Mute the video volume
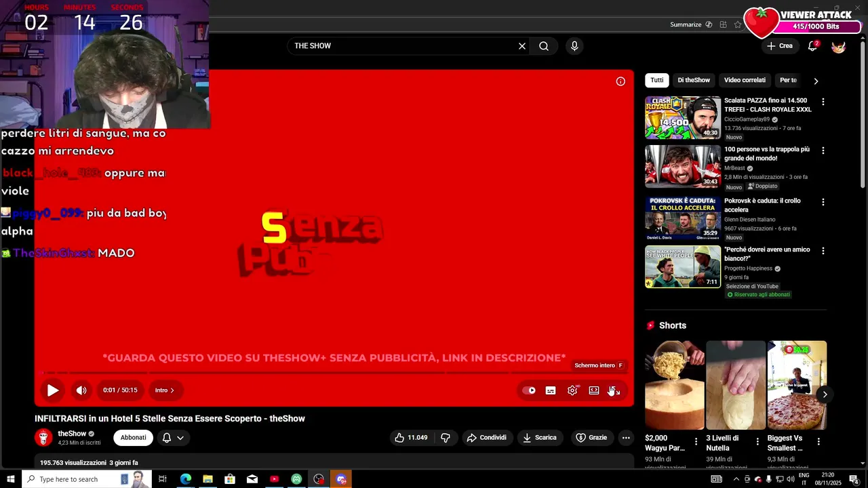 81,390
